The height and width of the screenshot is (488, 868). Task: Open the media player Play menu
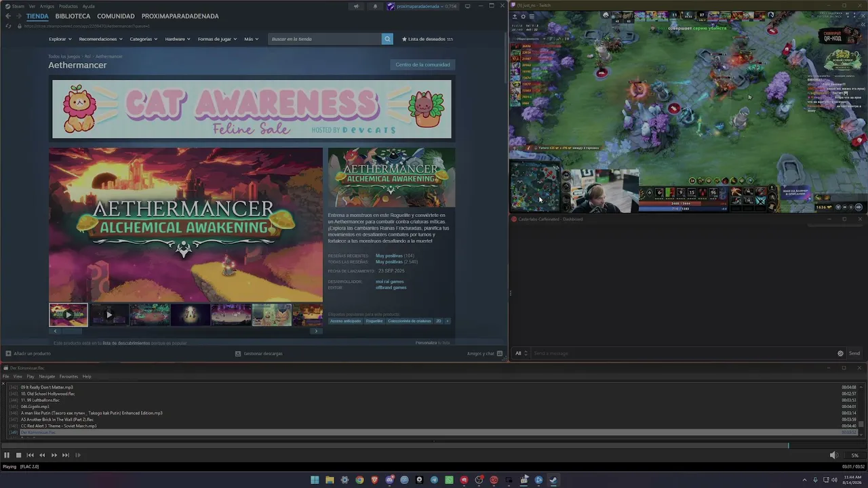click(31, 377)
